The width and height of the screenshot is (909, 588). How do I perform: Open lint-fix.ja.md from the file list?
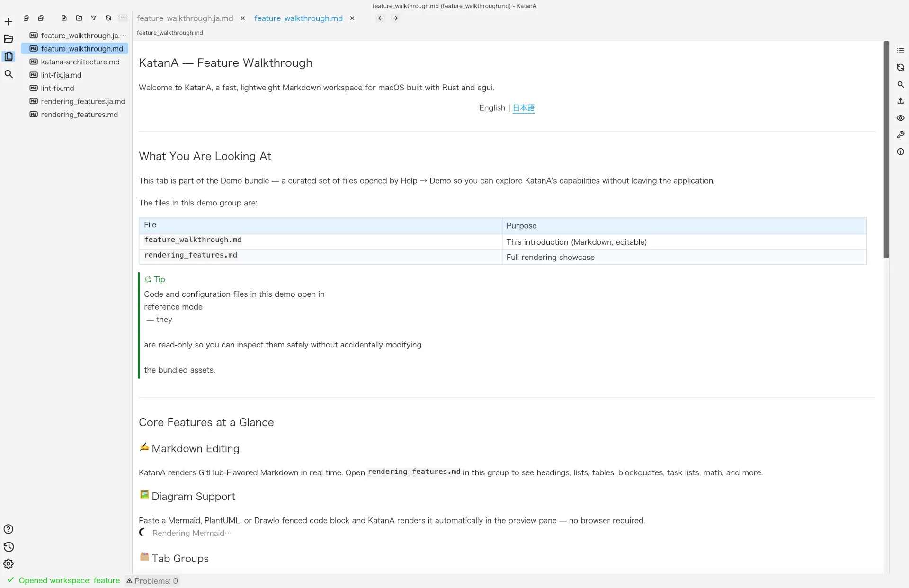(x=75, y=75)
